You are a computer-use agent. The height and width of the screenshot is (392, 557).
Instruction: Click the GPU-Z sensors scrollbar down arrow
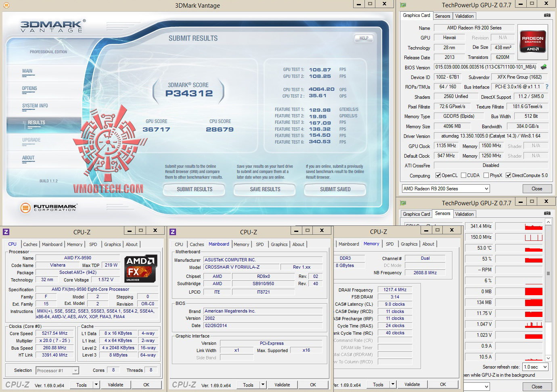click(548, 358)
